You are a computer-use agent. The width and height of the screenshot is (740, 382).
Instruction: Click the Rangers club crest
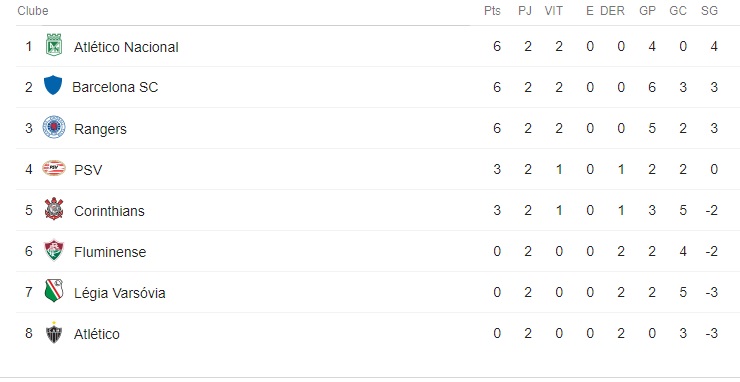point(54,127)
